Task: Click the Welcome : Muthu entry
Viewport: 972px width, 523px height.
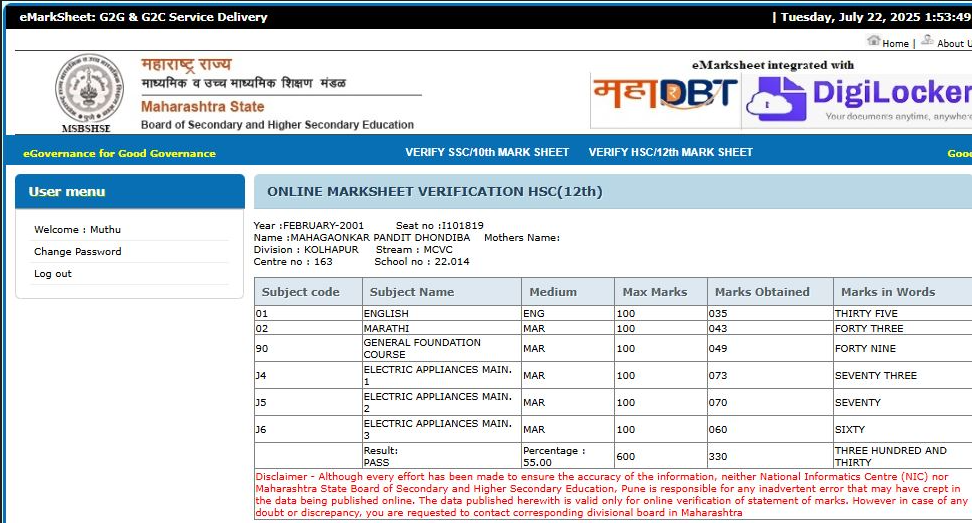Action: click(x=77, y=230)
